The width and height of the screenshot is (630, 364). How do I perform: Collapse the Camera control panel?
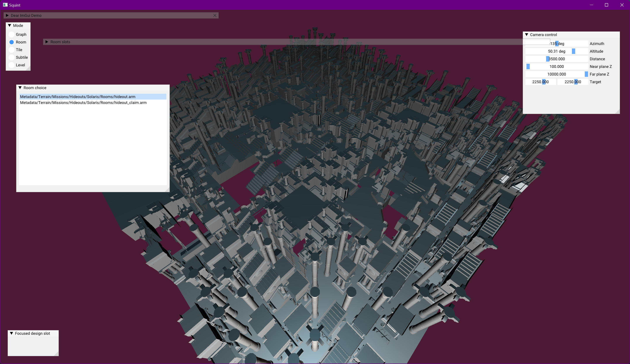click(526, 35)
